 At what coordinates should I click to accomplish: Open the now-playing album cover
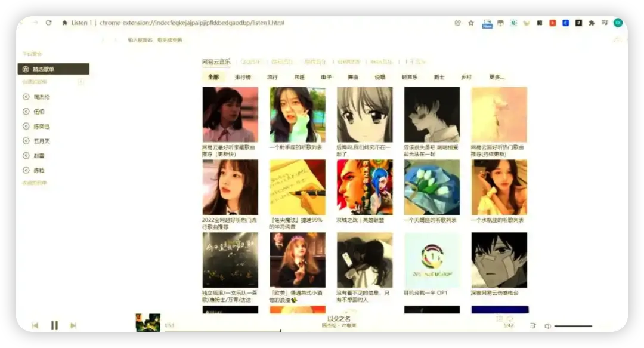pyautogui.click(x=148, y=322)
